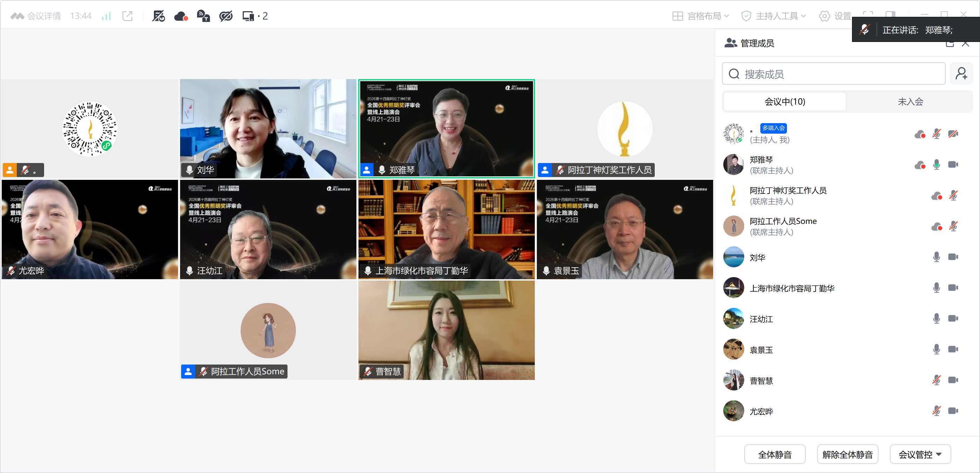Click the cloud recording icon in top toolbar
The image size is (980, 473).
(x=181, y=16)
